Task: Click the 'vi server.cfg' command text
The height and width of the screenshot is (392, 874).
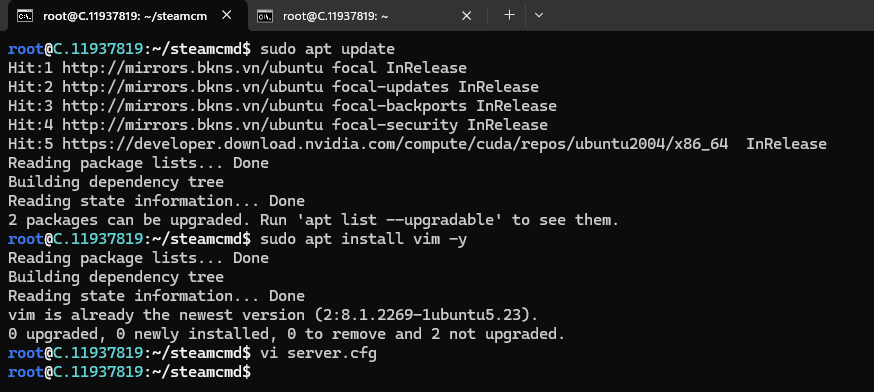Action: [x=318, y=352]
